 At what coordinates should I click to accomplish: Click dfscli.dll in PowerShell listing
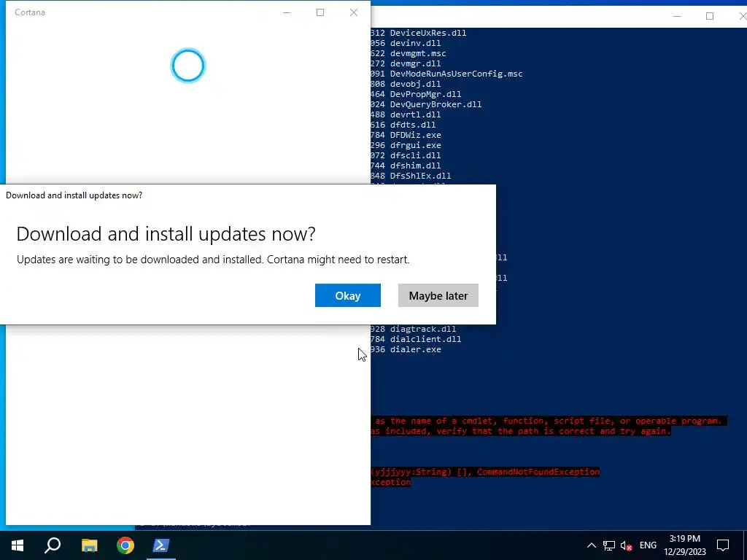pyautogui.click(x=415, y=155)
